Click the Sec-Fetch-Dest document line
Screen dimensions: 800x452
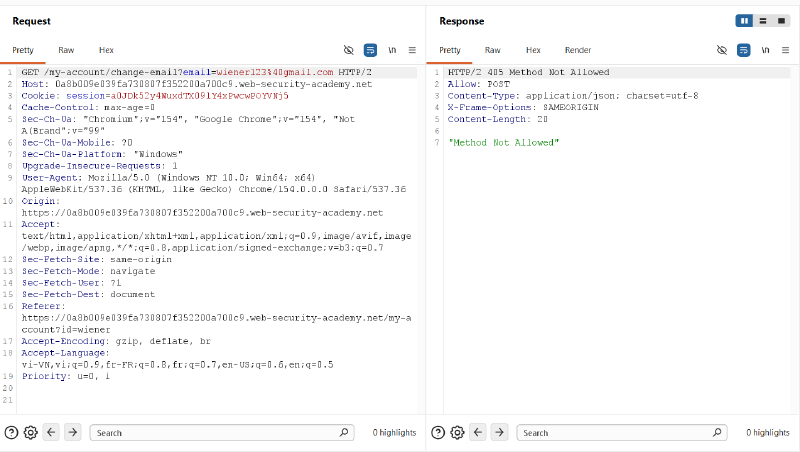(88, 294)
